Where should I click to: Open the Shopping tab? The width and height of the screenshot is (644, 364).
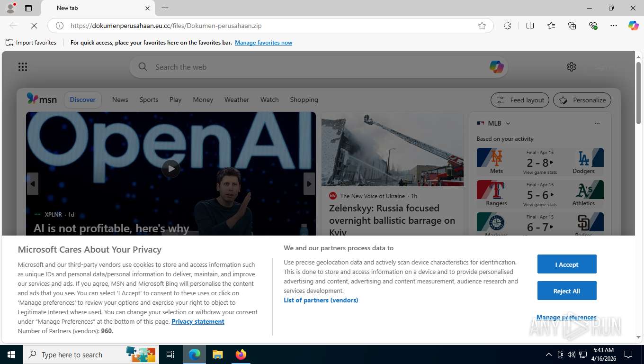[x=304, y=100]
